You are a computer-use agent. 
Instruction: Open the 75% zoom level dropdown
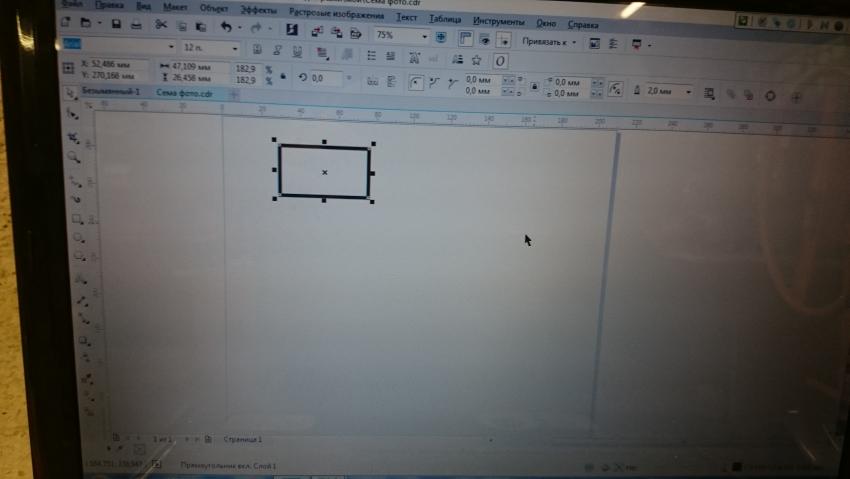coord(425,35)
